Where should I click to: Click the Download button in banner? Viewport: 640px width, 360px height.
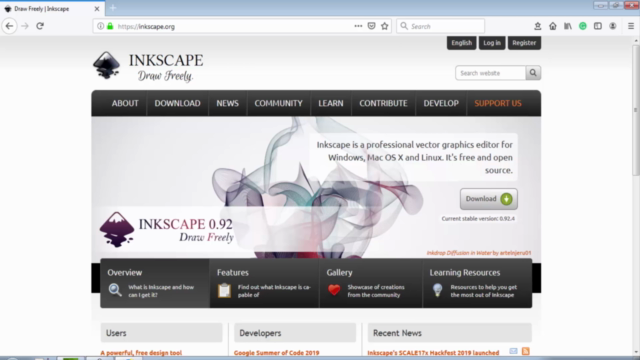[489, 199]
